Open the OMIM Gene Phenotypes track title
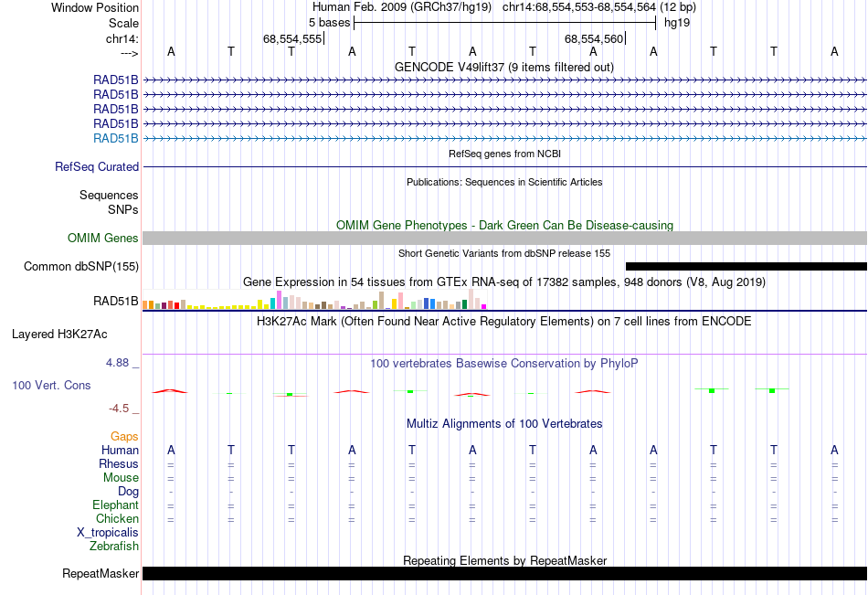This screenshot has height=595, width=868. point(504,225)
